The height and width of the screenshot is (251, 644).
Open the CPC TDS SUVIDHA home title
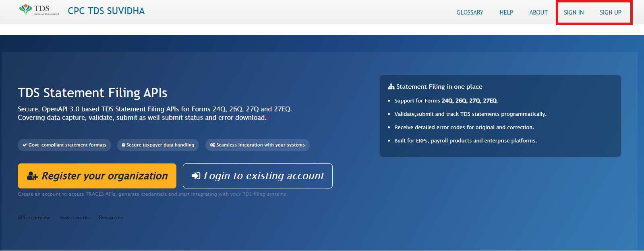coord(106,11)
